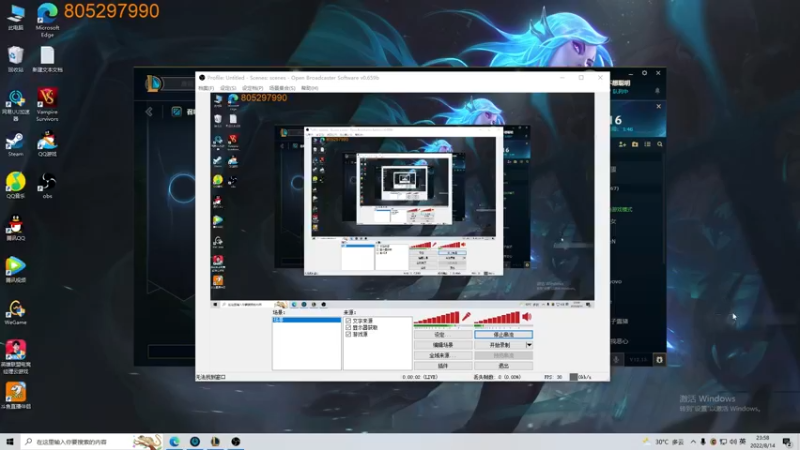Launch the WeGame desktop shortcut
Viewport: 800px width, 450px height.
point(16,312)
